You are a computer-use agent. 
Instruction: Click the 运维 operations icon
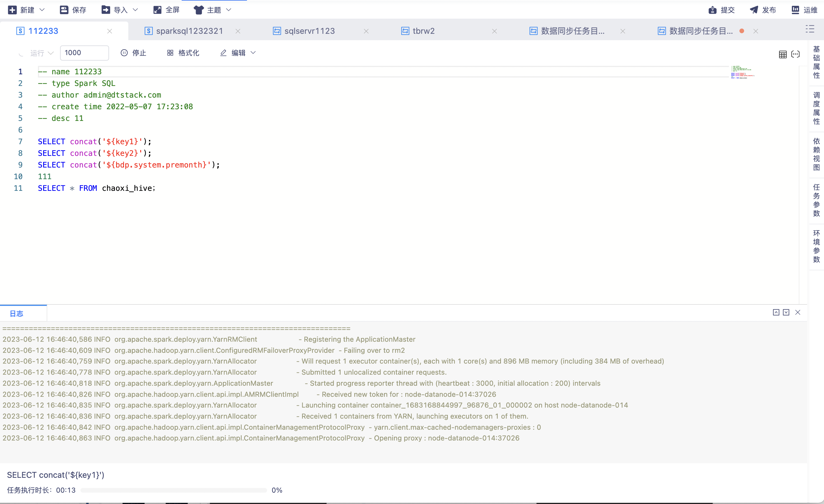[795, 10]
